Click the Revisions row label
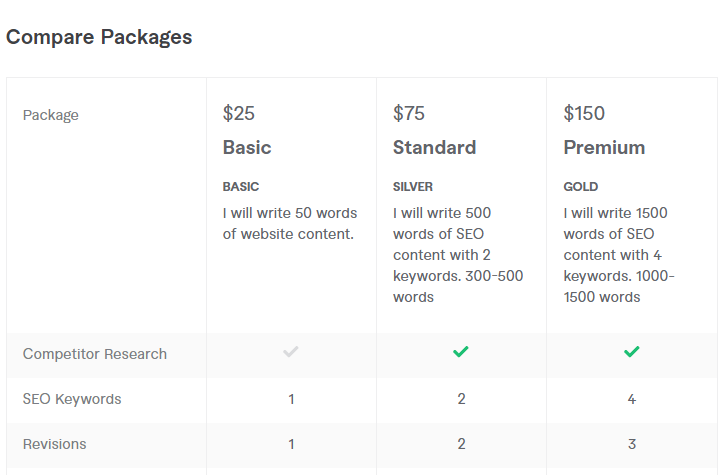This screenshot has height=475, width=727. (x=55, y=444)
